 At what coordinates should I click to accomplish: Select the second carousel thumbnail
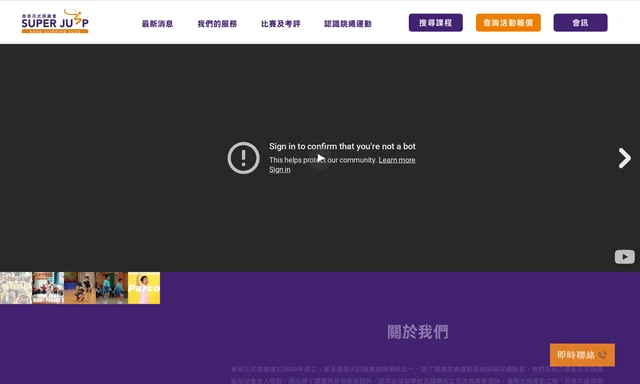[48, 288]
